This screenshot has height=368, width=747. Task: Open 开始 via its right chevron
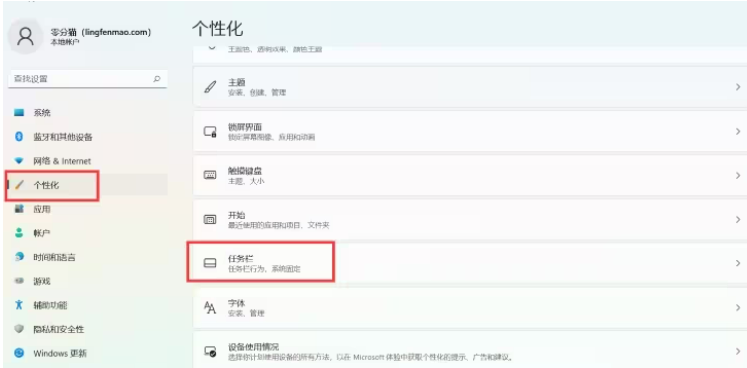(x=738, y=219)
